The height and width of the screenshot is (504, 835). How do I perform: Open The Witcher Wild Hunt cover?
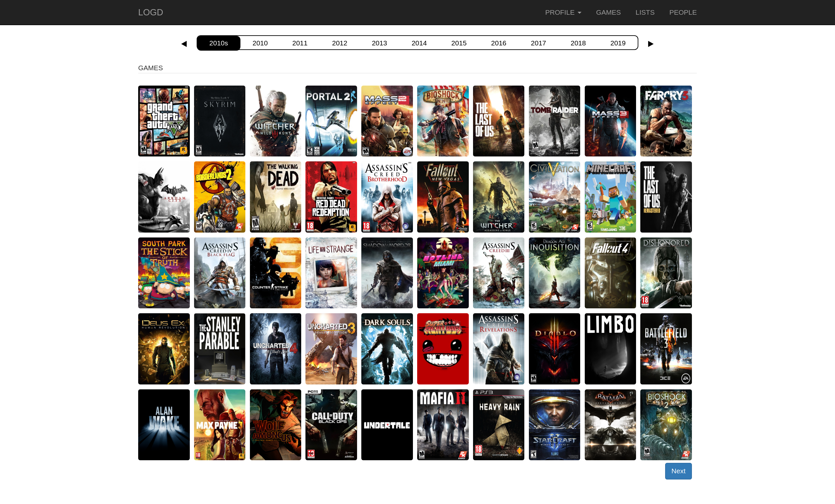click(x=275, y=121)
